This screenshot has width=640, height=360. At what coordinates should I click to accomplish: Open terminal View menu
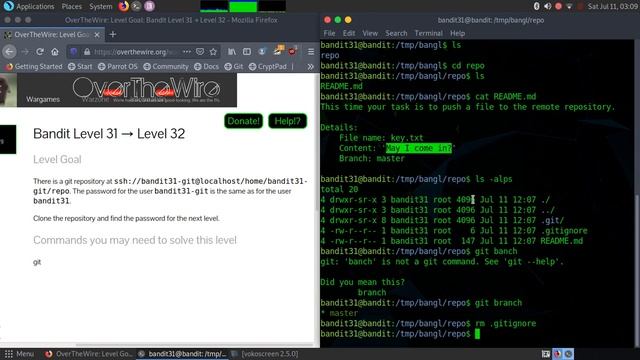pyautogui.click(x=370, y=33)
